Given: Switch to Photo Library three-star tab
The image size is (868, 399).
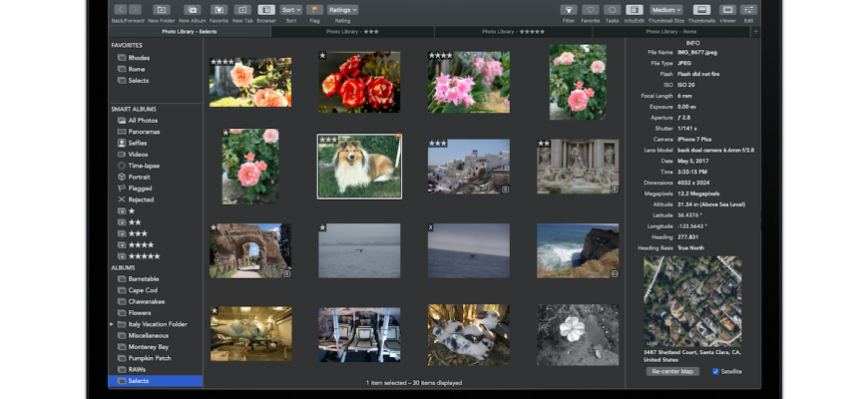Looking at the screenshot, I should coord(352,32).
